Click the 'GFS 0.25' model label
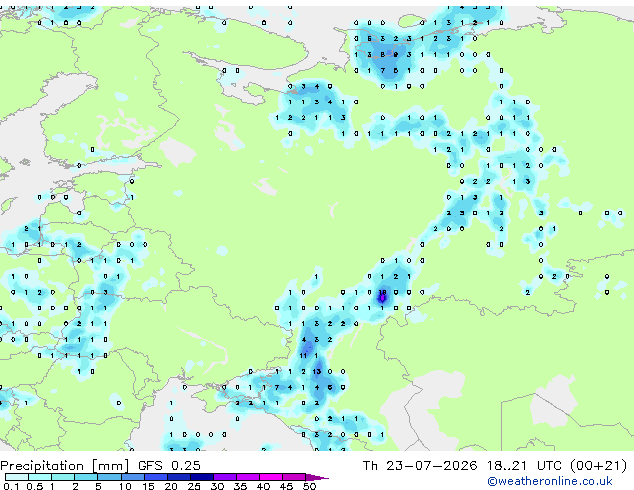Viewport: 634px width, 490px height. point(169,466)
